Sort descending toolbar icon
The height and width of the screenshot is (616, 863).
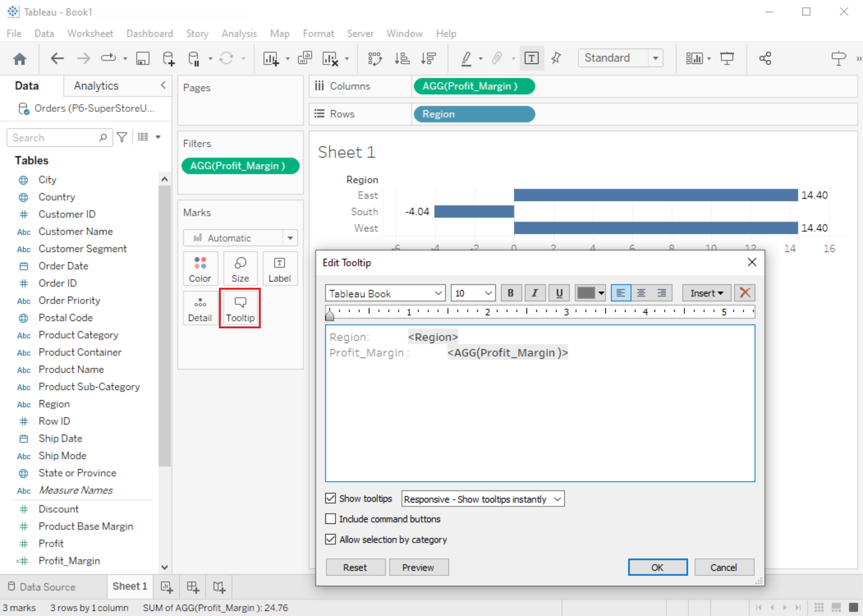click(429, 58)
